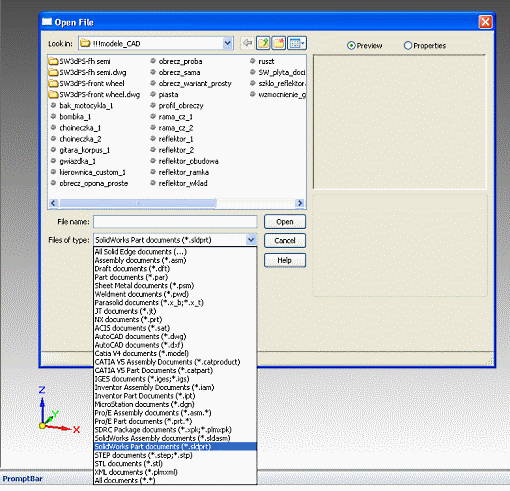Choose CATIA V5 Part Documents (*.catpart)
The image size is (510, 491).
tap(175, 371)
